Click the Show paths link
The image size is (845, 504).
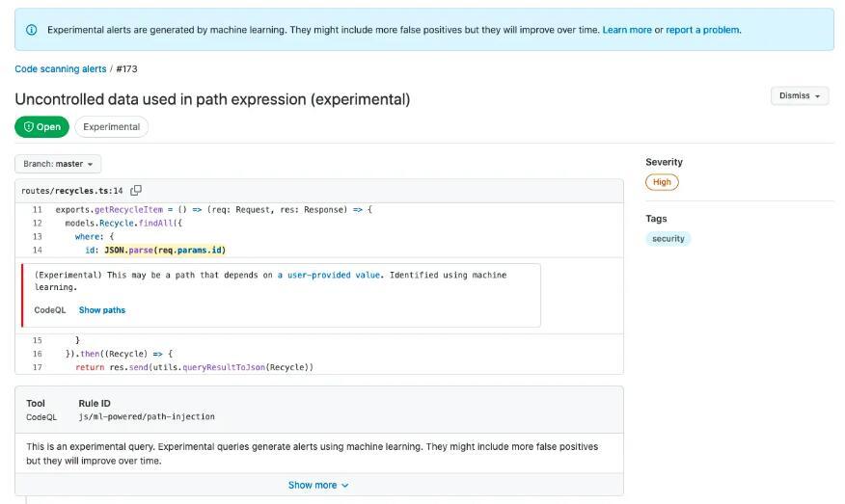coord(102,310)
